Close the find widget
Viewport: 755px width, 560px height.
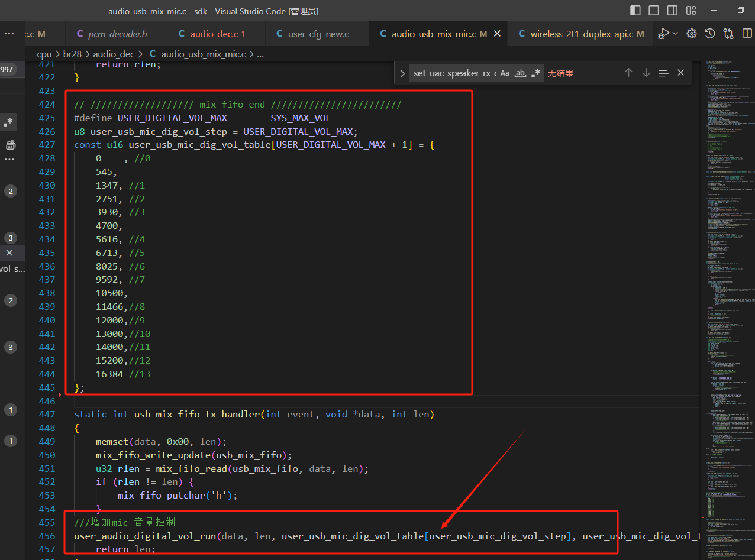pyautogui.click(x=680, y=73)
